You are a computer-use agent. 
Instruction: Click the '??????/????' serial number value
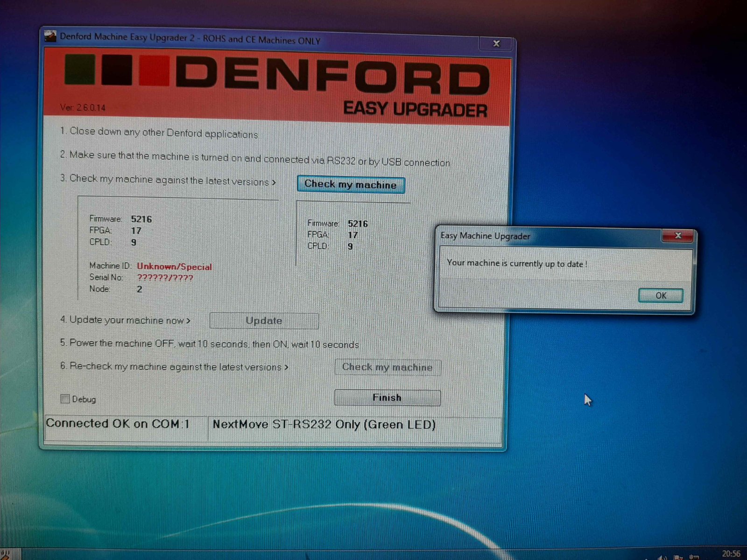[165, 278]
